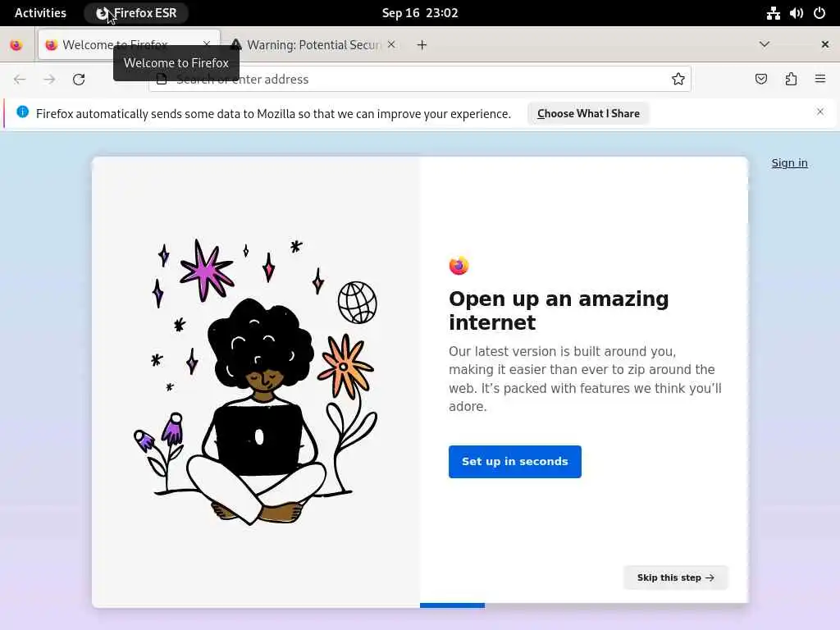This screenshot has width=840, height=630.
Task: Click the Firefox logo above the heading
Action: [459, 265]
